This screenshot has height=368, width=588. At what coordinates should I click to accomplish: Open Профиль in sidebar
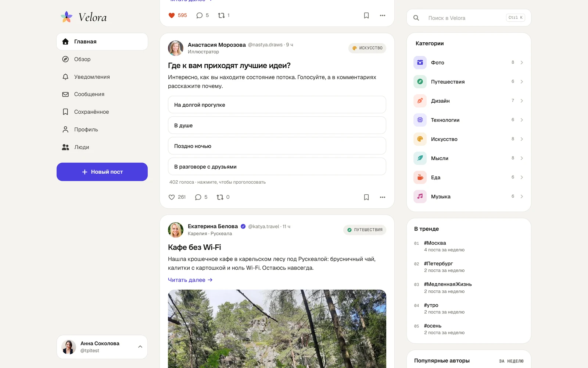pyautogui.click(x=102, y=130)
